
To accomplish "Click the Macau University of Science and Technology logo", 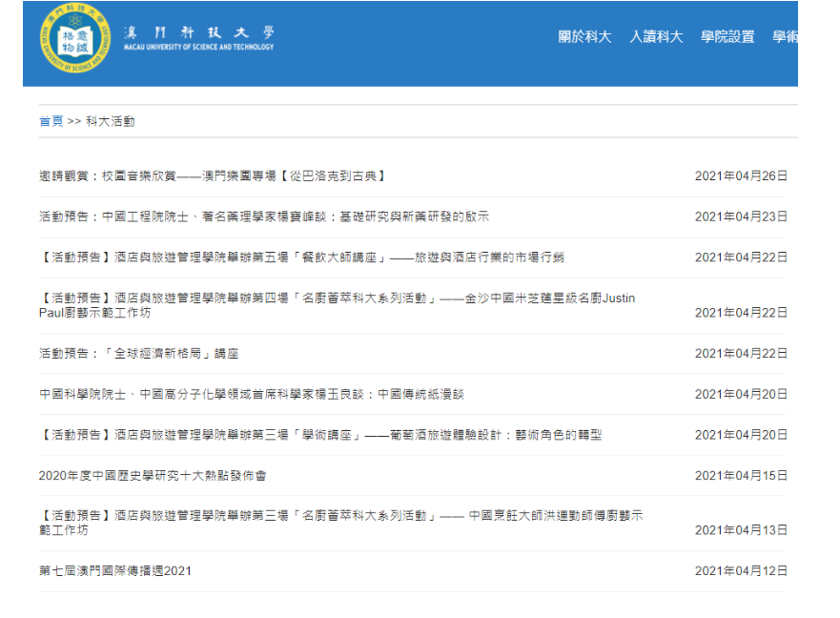I will point(75,38).
